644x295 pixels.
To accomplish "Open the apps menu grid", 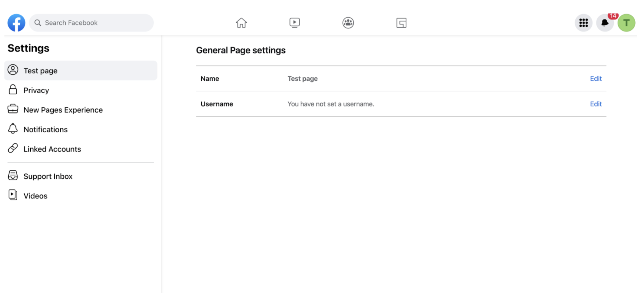I will pyautogui.click(x=583, y=23).
